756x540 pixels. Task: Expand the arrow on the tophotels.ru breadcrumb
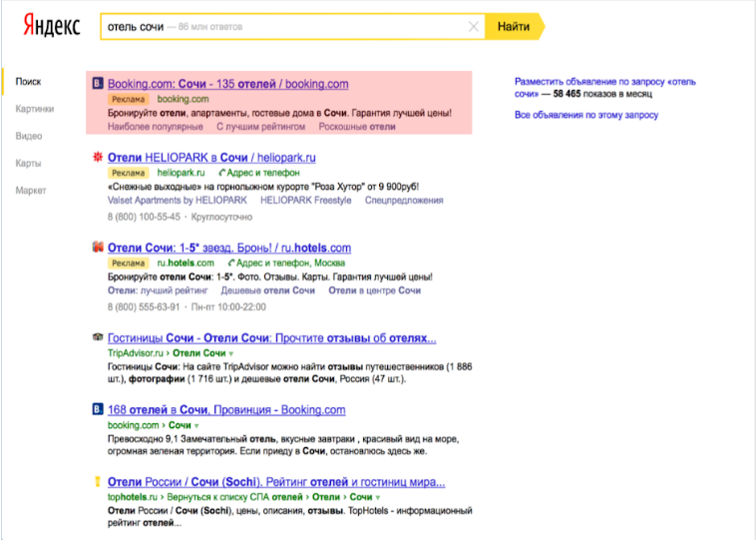click(380, 498)
